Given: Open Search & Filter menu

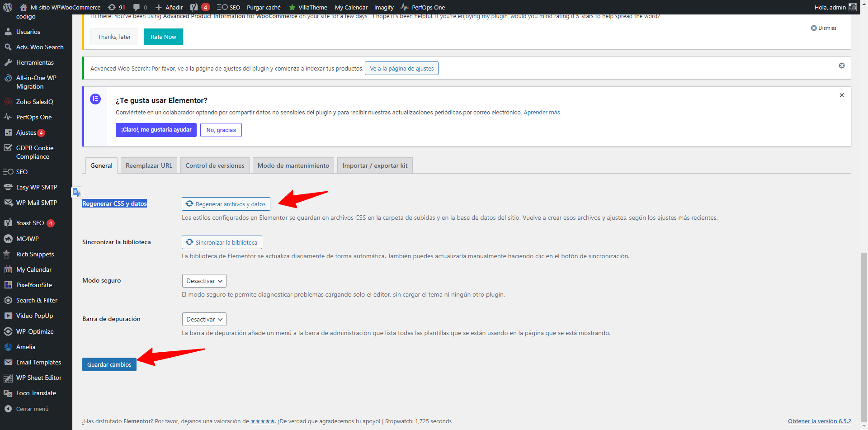Looking at the screenshot, I should coord(36,300).
